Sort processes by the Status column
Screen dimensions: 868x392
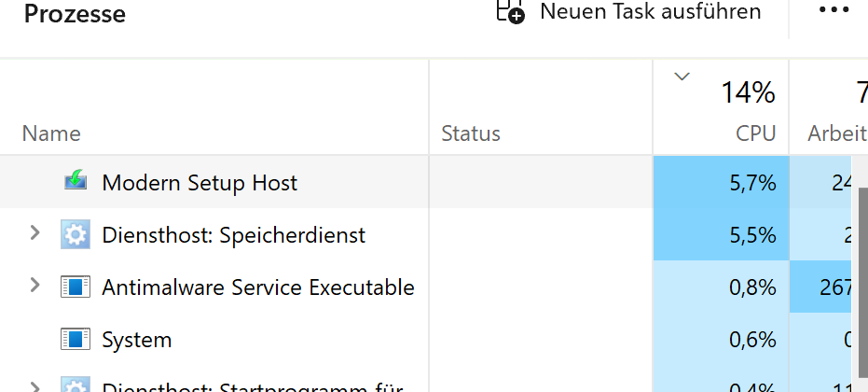[471, 133]
